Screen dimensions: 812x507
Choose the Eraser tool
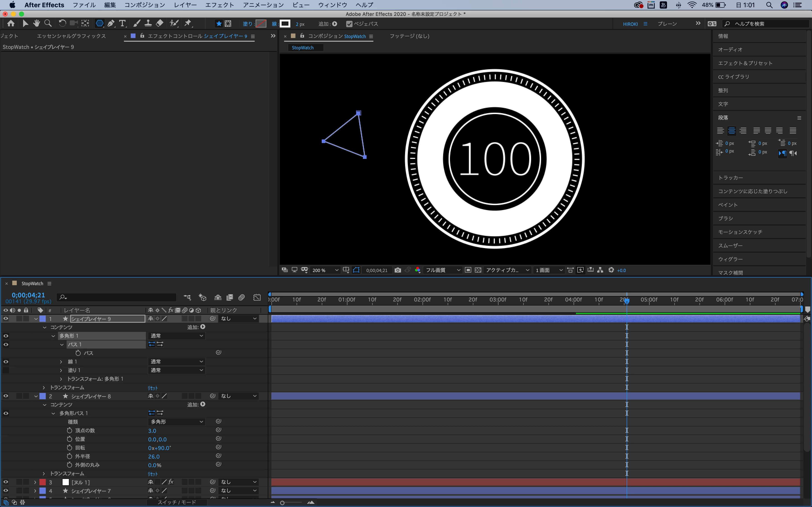point(160,24)
